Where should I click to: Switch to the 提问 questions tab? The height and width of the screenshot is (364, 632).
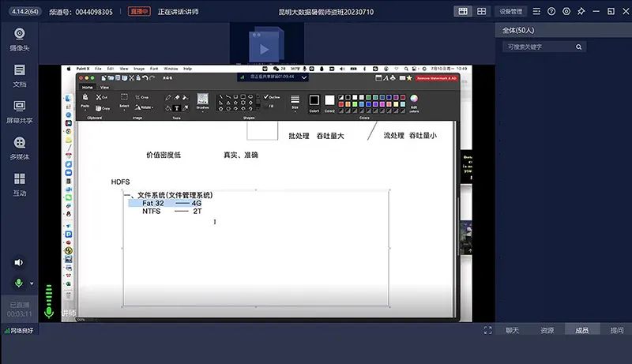(617, 330)
